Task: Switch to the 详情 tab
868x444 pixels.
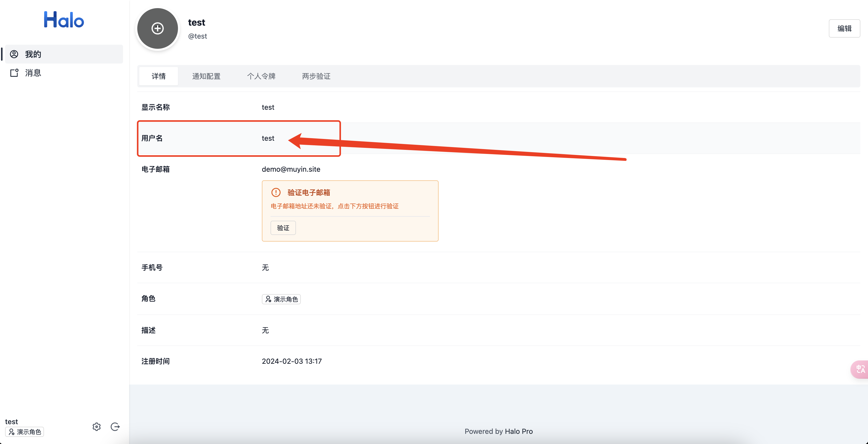Action: pyautogui.click(x=159, y=76)
